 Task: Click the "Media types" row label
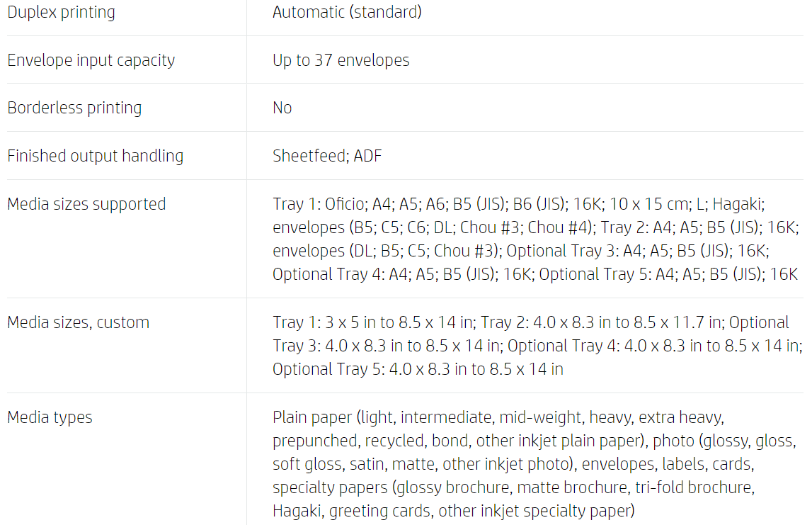(x=50, y=417)
